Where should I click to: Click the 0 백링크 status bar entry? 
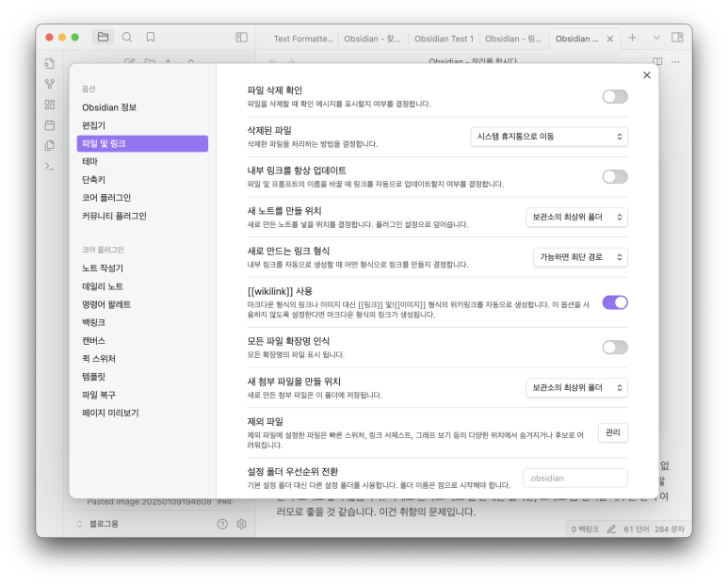[585, 529]
